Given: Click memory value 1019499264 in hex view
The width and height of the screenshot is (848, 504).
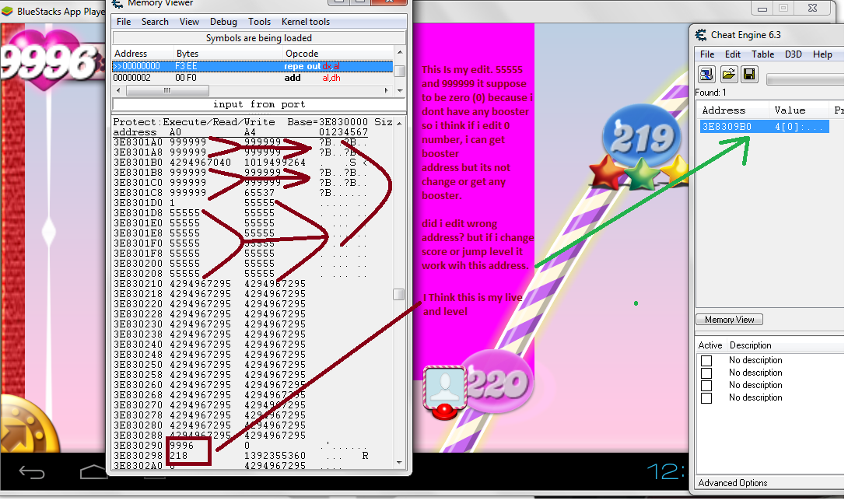Looking at the screenshot, I should pos(275,163).
